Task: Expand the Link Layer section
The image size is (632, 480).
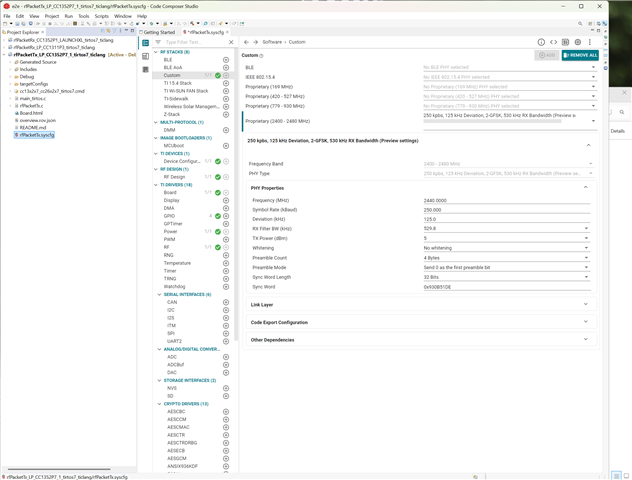Action: tap(586, 304)
